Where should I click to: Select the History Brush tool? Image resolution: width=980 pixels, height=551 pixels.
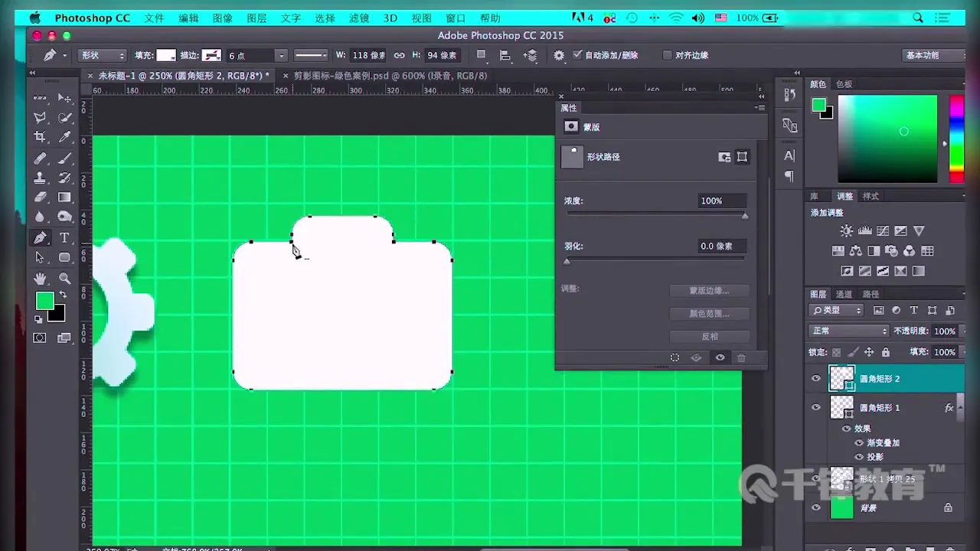pos(64,178)
